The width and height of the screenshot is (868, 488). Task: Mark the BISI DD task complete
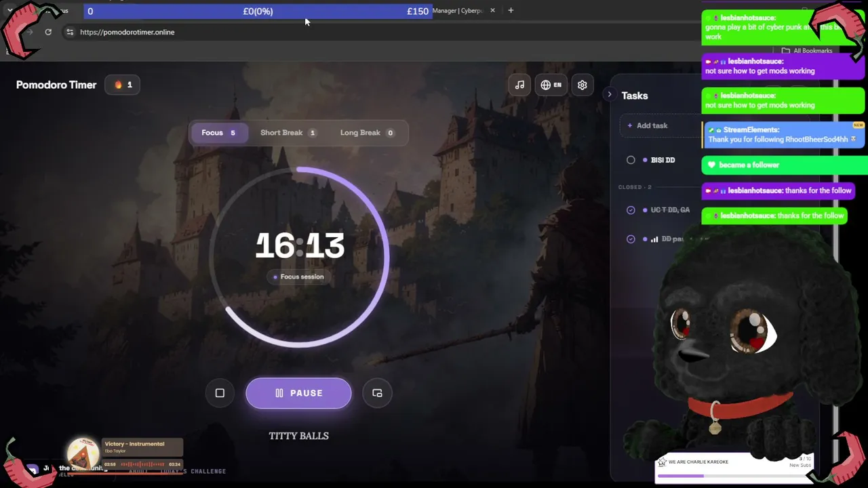pyautogui.click(x=631, y=160)
